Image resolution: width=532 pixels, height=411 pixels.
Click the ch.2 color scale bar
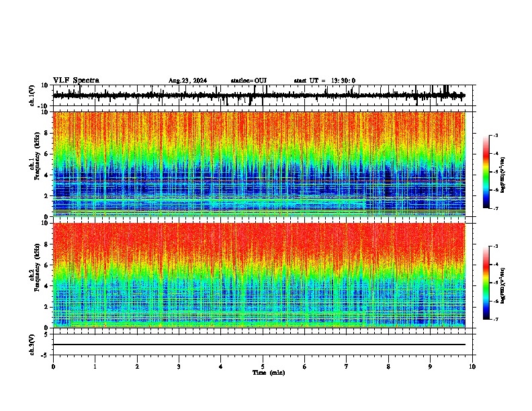pos(486,283)
